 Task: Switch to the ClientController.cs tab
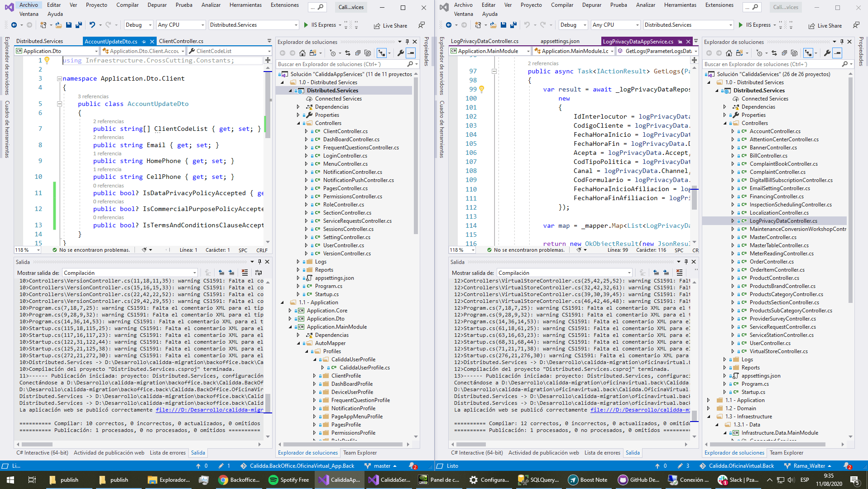click(181, 41)
